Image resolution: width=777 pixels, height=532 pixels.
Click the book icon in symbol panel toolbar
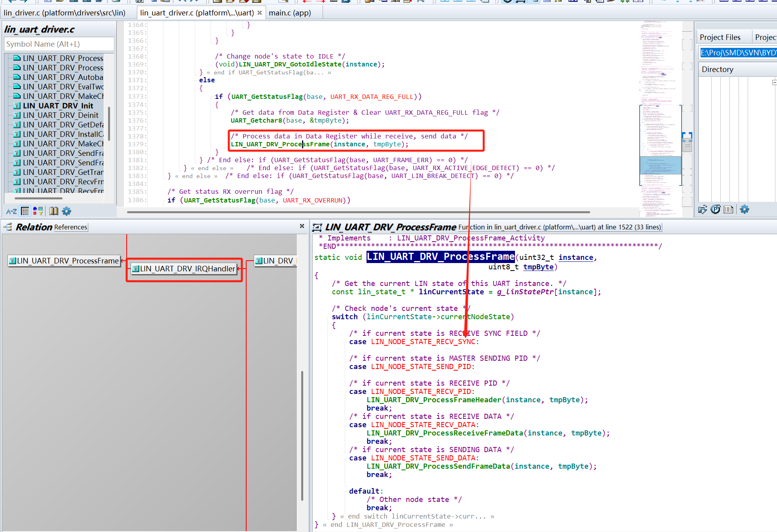[54, 211]
